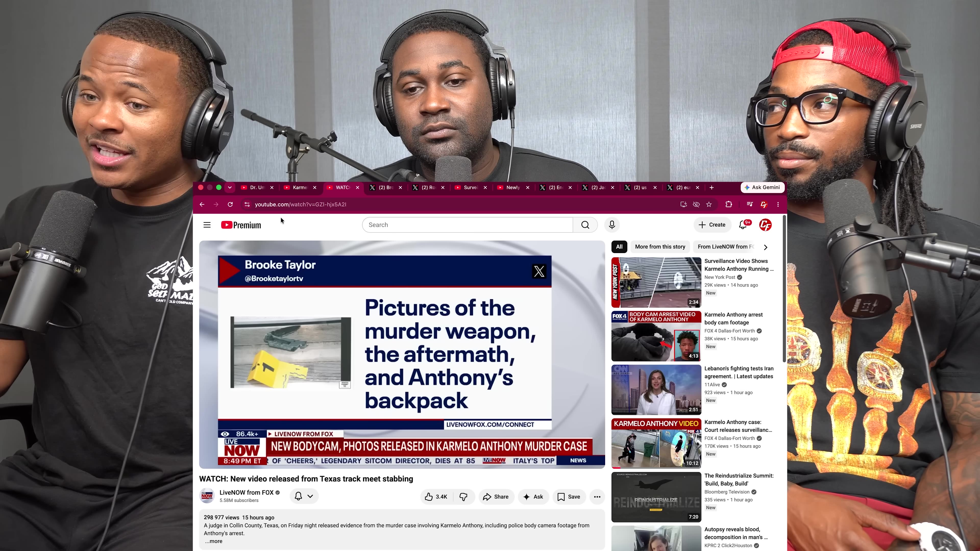Switch to the Surveillance YouTube browser tab
Screen dimensions: 980x551
[471, 187]
